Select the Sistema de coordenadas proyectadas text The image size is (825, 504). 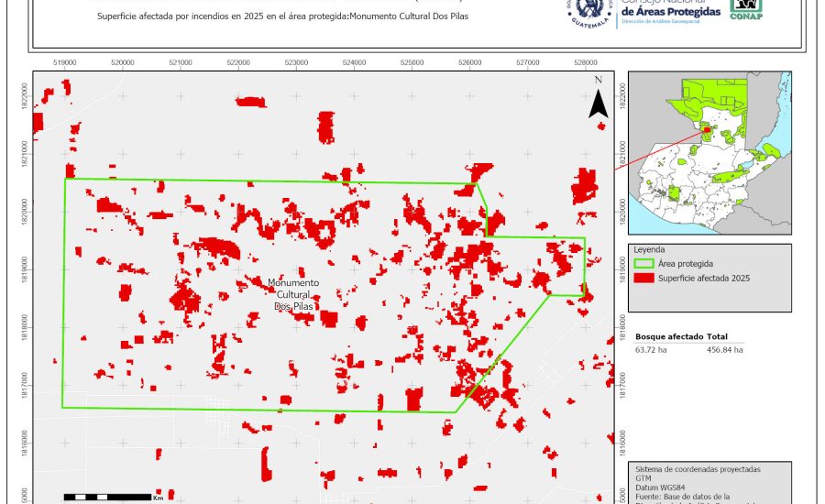tap(698, 469)
